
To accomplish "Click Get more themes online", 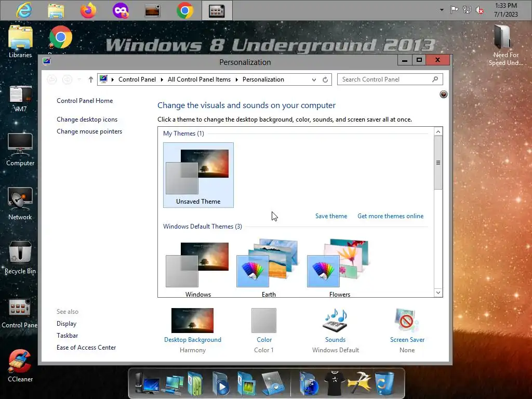I will click(x=391, y=216).
